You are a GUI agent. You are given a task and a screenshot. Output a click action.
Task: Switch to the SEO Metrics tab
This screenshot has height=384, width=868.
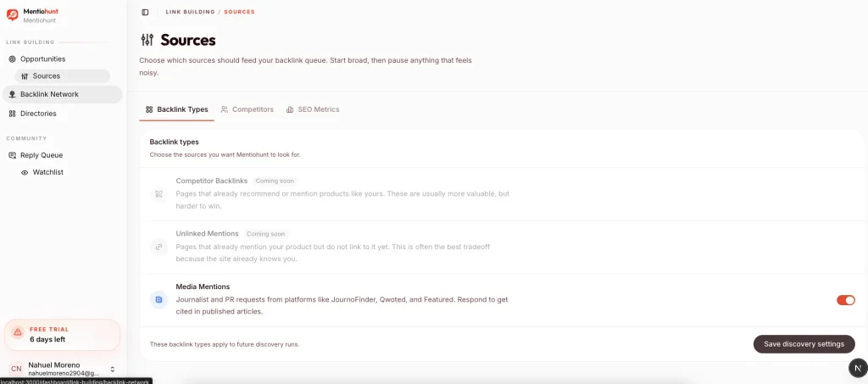pyautogui.click(x=313, y=109)
